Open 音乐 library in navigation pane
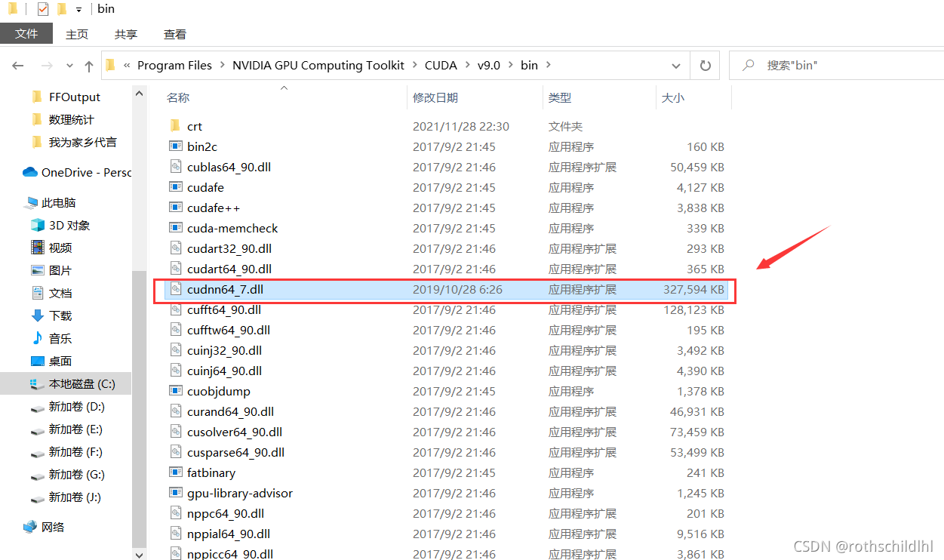 pos(60,338)
